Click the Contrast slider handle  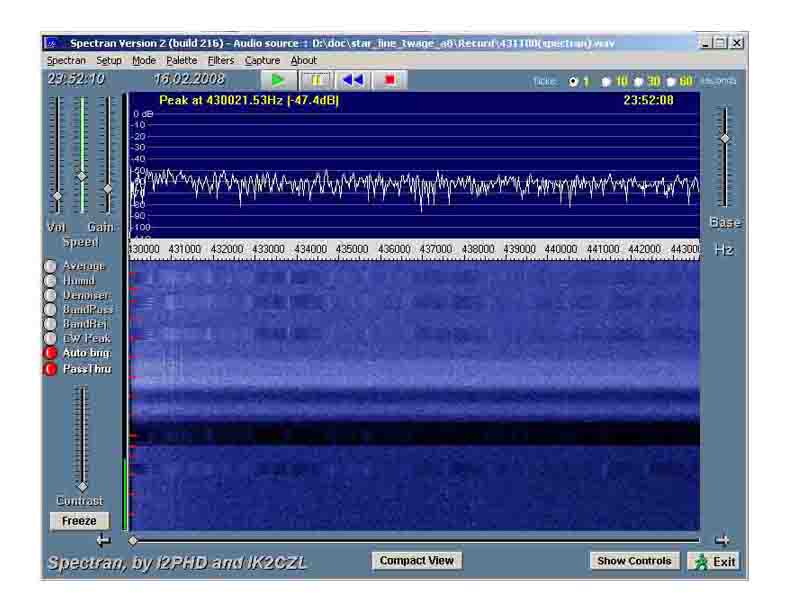pos(82,486)
